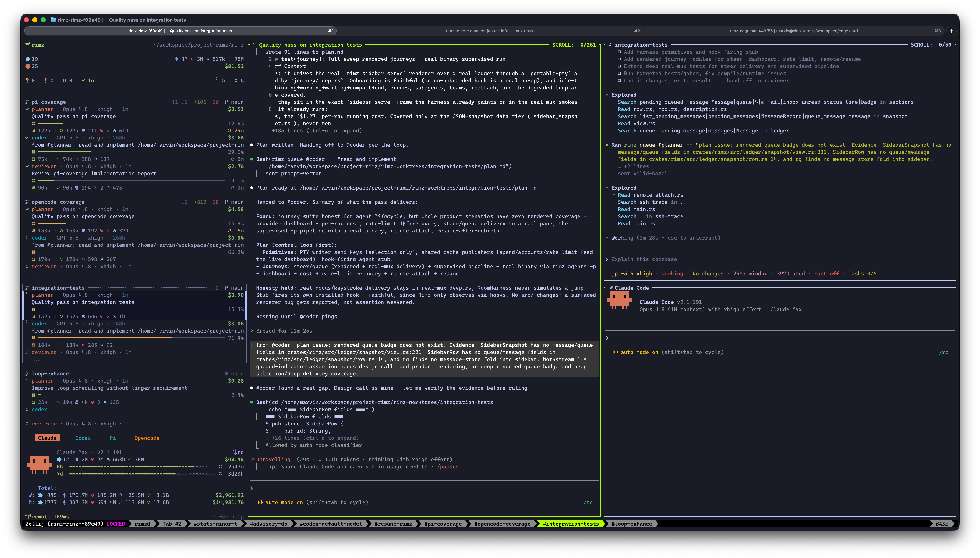This screenshot has width=980, height=558.
Task: Click the rc sync arrows icon in sidebar
Action: point(234,452)
